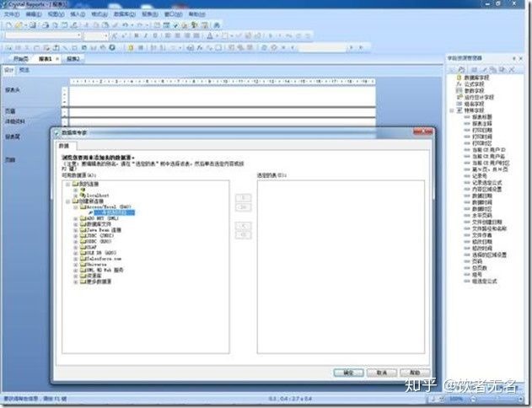Click the 选定的表 list box
This screenshot has width=532, height=408.
(x=341, y=267)
